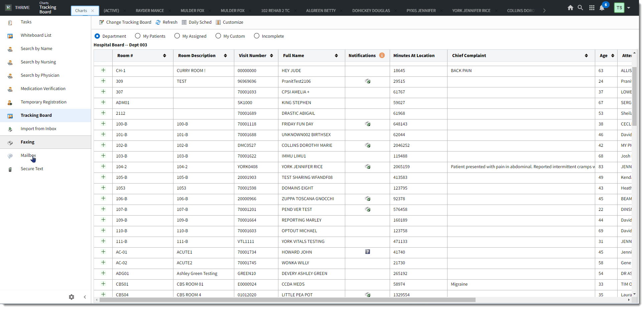
Task: Switch to the PYXIS JENNIFER tab
Action: click(421, 11)
